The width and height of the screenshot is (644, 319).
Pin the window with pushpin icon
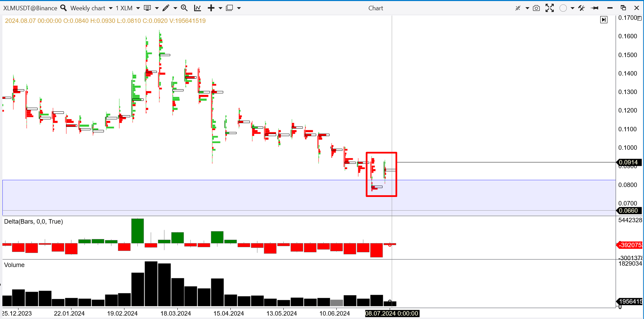(595, 8)
